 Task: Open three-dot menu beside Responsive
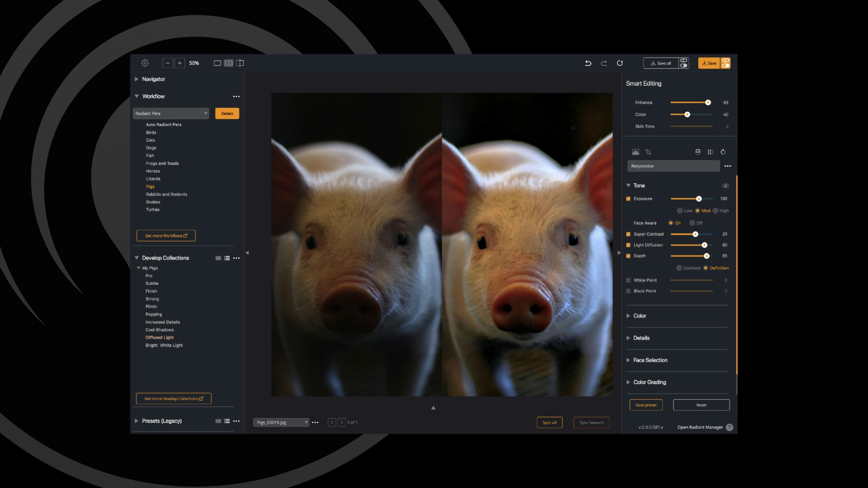click(x=728, y=166)
